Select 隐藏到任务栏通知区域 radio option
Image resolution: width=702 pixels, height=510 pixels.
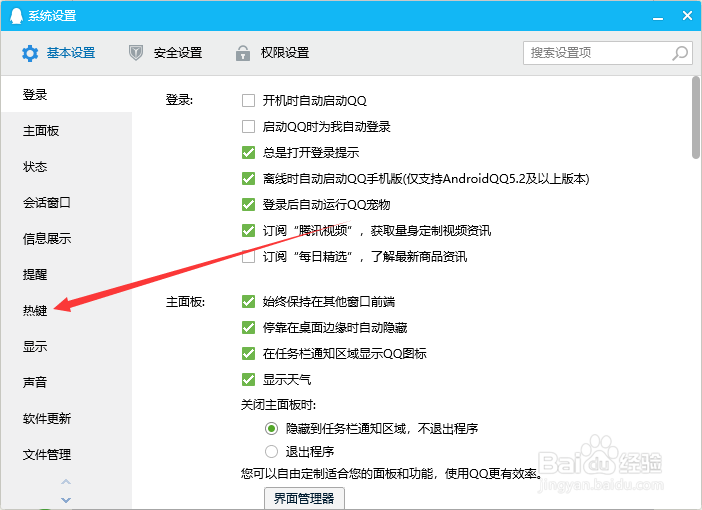click(x=271, y=429)
